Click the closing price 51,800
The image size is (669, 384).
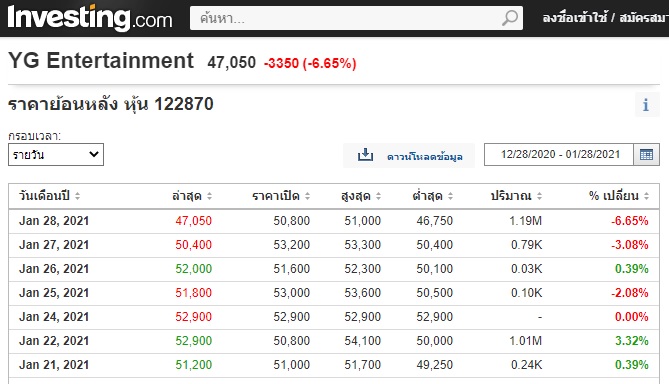pyautogui.click(x=193, y=292)
